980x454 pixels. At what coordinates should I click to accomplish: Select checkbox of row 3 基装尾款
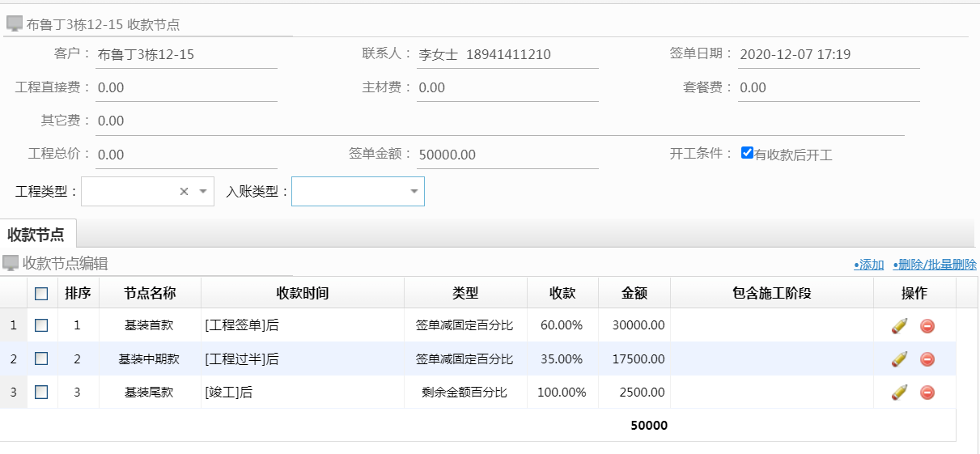pos(41,392)
